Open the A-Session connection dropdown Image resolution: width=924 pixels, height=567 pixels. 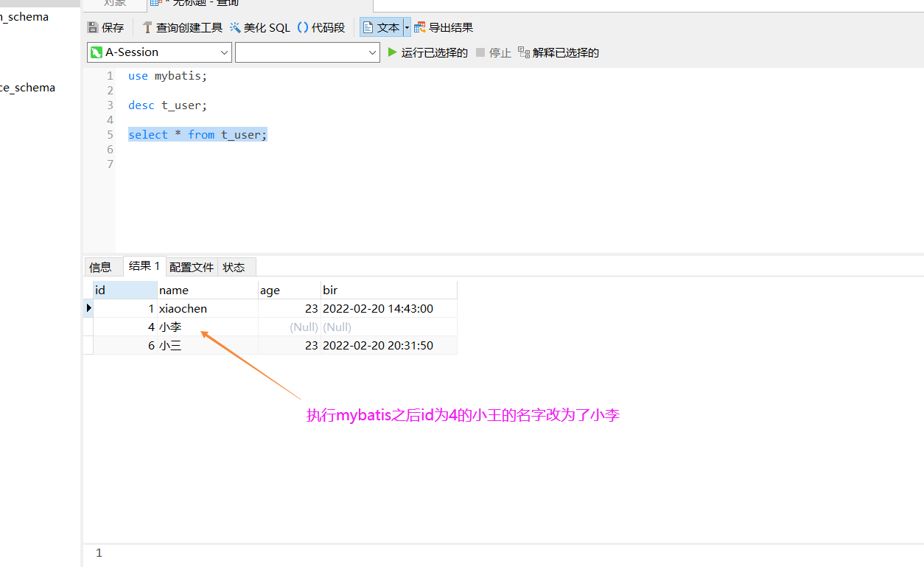159,52
